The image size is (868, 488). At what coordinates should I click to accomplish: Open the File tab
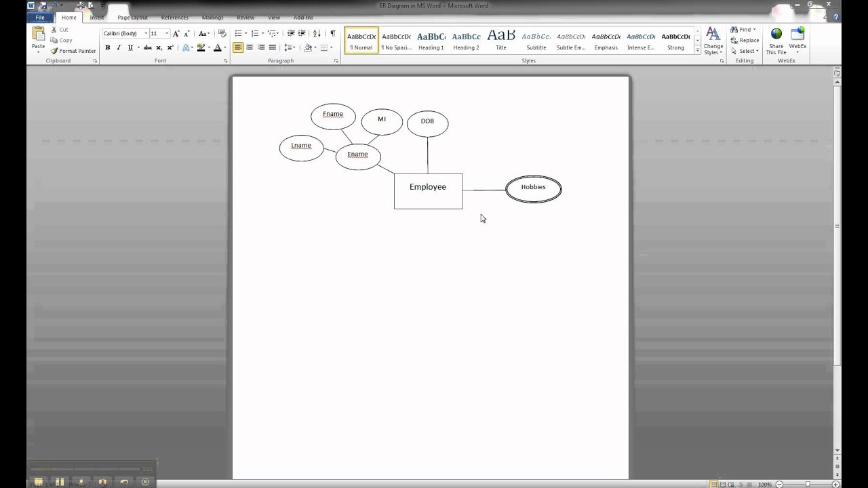coord(40,18)
